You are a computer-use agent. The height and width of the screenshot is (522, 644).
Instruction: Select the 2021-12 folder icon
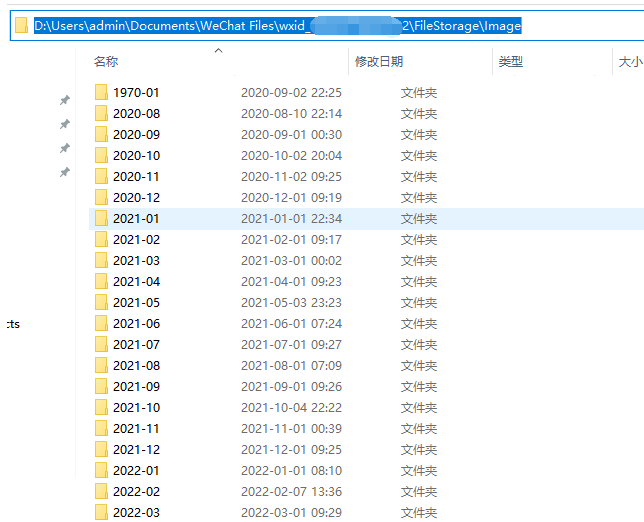point(101,449)
